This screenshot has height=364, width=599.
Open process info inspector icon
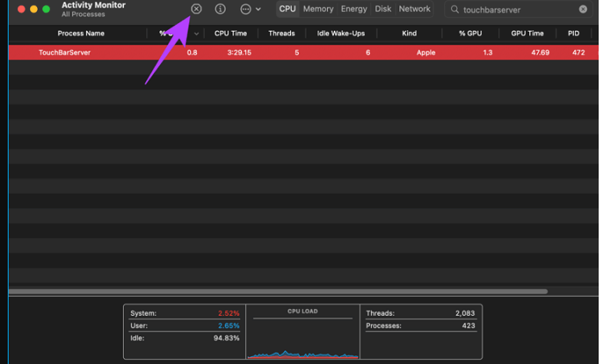point(220,9)
